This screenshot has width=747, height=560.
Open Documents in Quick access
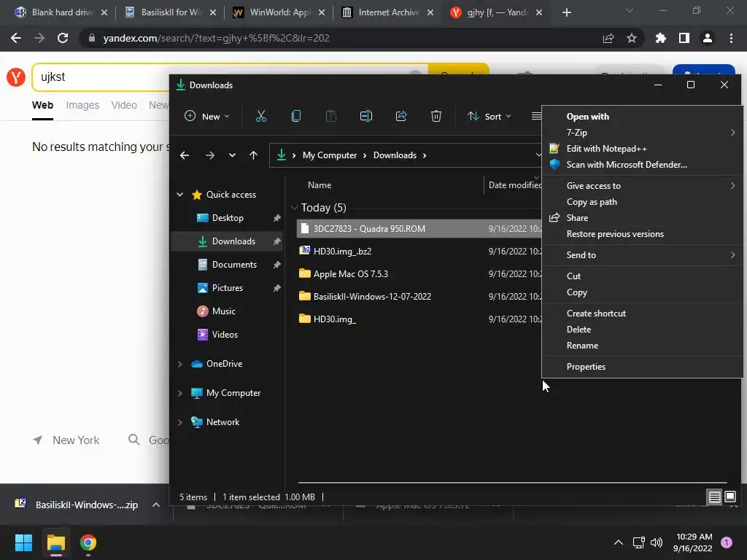point(228,264)
